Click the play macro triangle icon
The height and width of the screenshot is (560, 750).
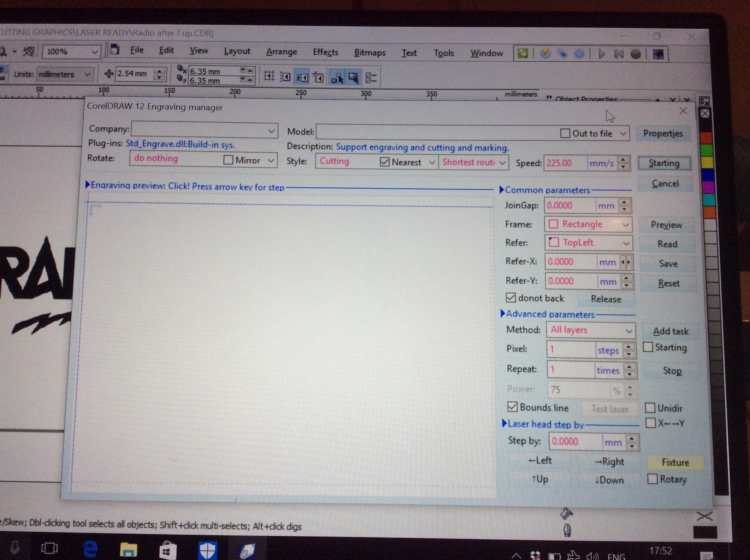[602, 54]
